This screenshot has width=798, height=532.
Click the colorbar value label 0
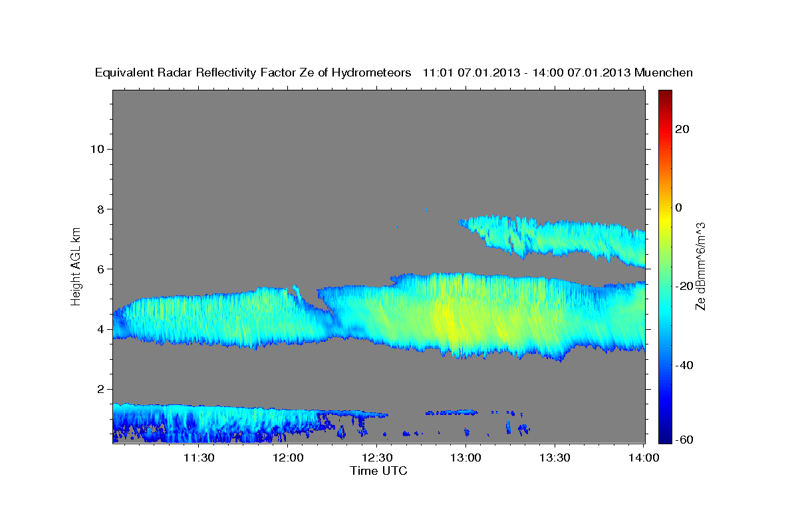678,207
